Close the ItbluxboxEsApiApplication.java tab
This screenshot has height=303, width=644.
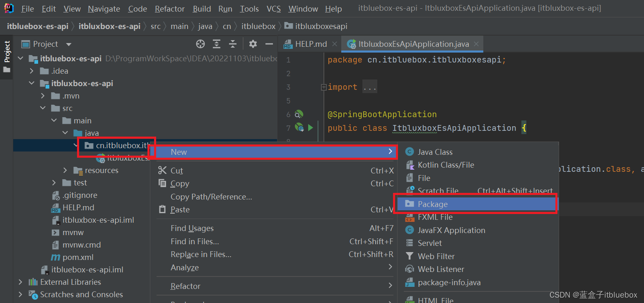point(476,44)
